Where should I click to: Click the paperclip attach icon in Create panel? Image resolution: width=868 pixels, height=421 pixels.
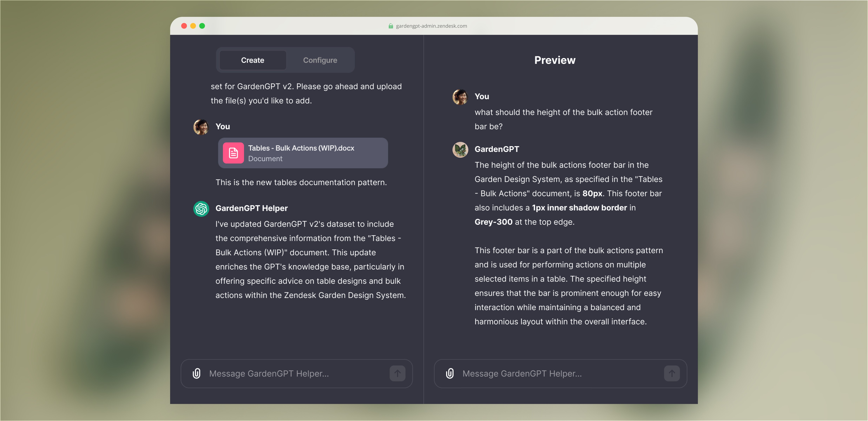(x=196, y=373)
